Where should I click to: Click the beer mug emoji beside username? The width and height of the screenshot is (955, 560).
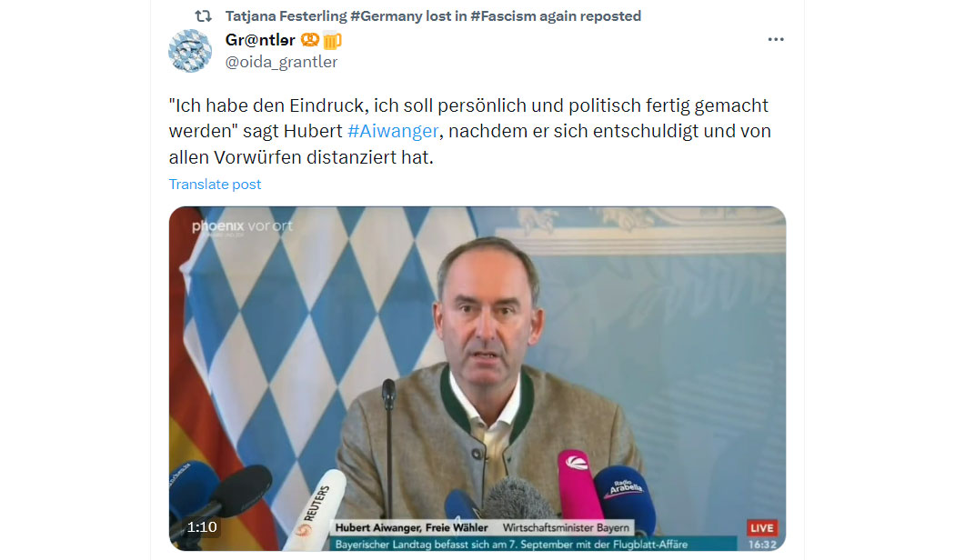tap(332, 40)
